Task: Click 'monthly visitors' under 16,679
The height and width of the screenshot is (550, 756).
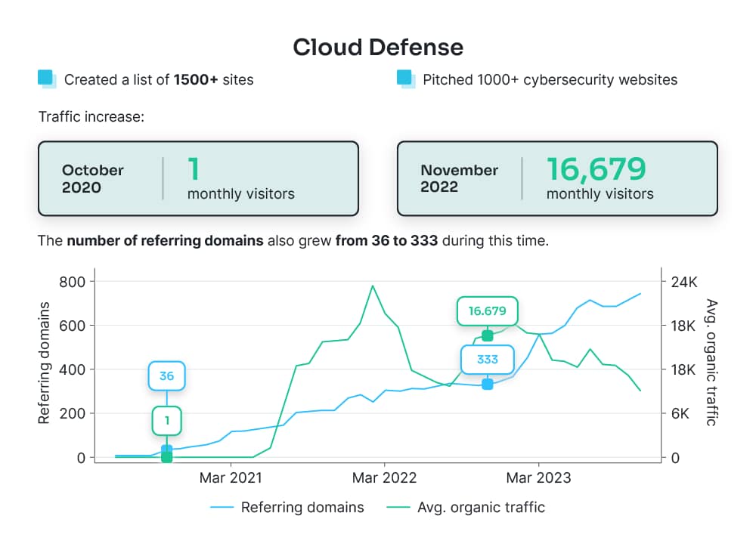Action: 600,193
